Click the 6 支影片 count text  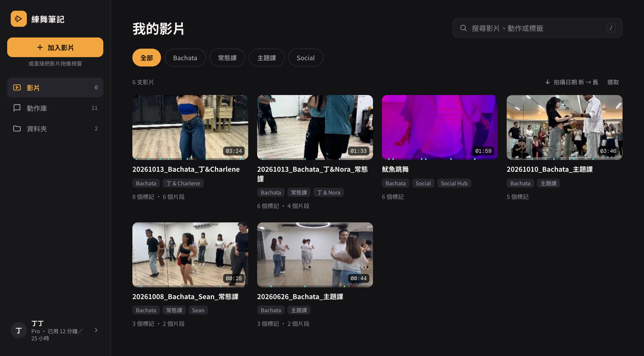143,82
